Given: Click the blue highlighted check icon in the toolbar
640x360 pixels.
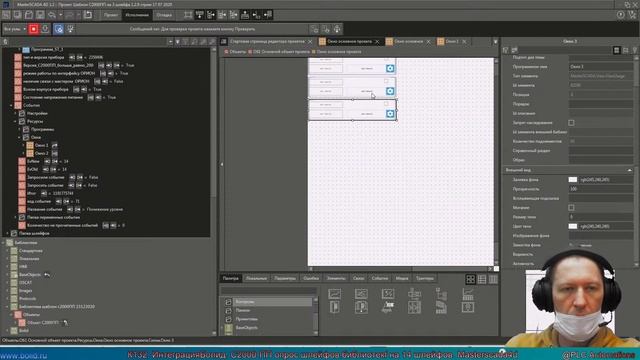Looking at the screenshot, I should click(x=59, y=29).
